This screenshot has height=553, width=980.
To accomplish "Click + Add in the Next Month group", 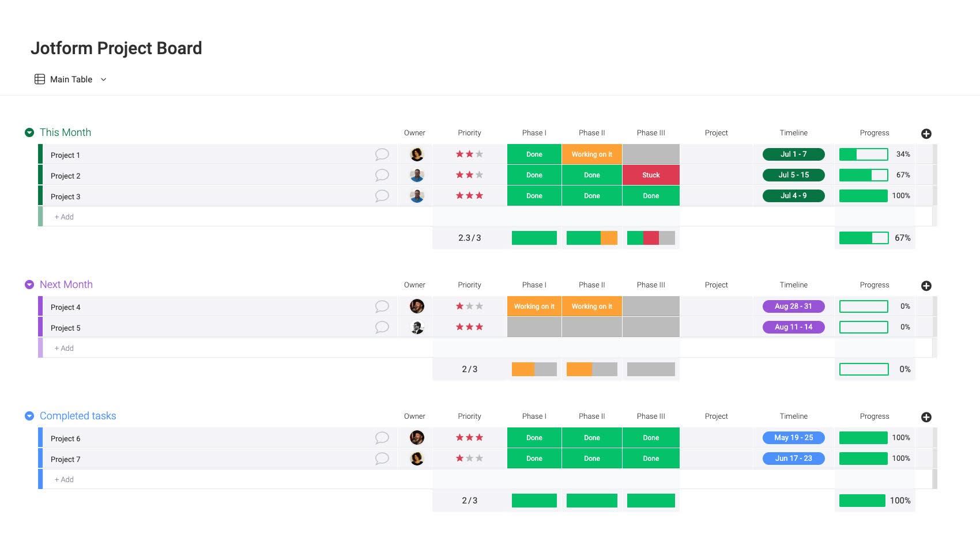I will coord(63,348).
